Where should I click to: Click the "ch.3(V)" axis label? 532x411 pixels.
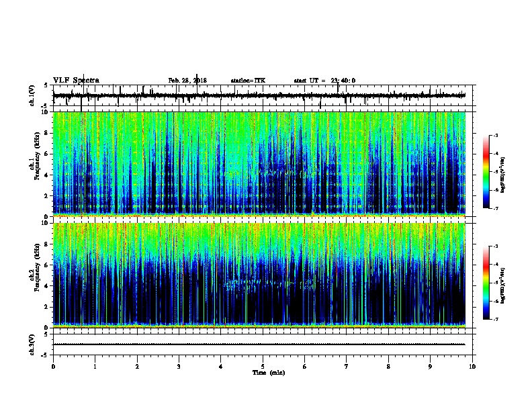click(32, 345)
